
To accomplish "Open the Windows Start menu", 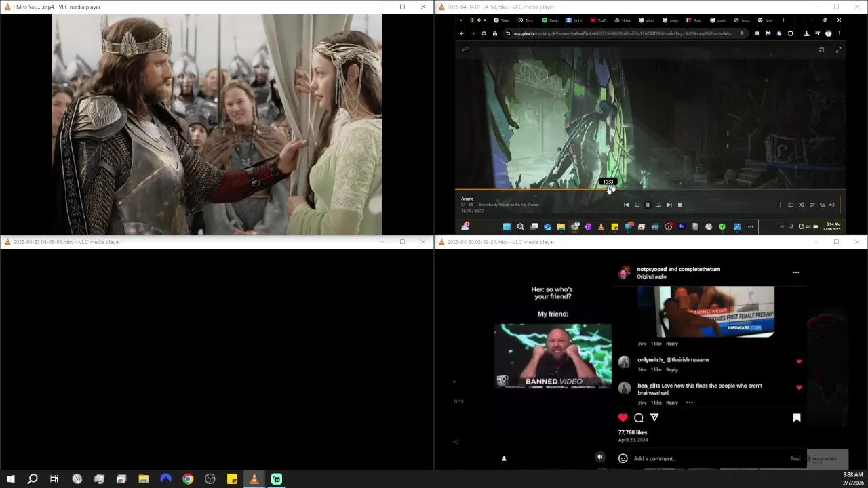I will pos(10,479).
